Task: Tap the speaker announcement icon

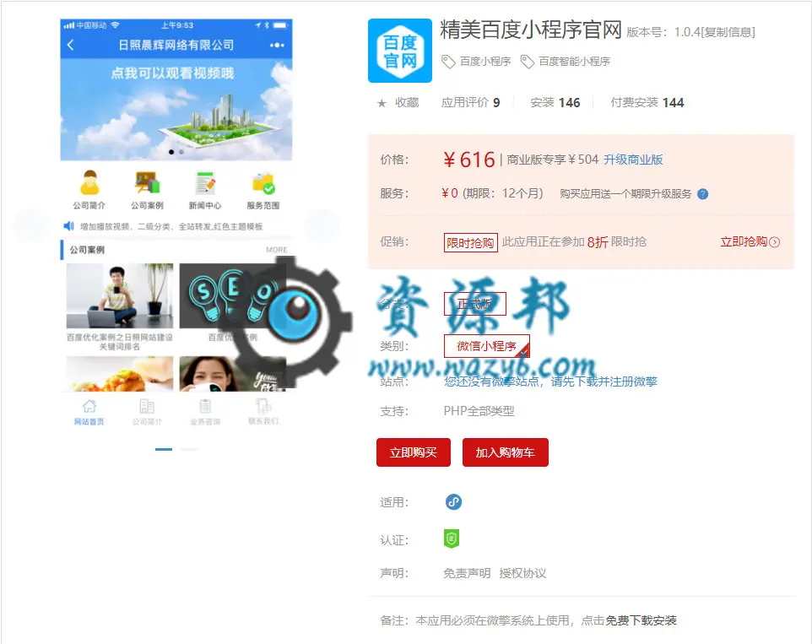Action: 68,226
